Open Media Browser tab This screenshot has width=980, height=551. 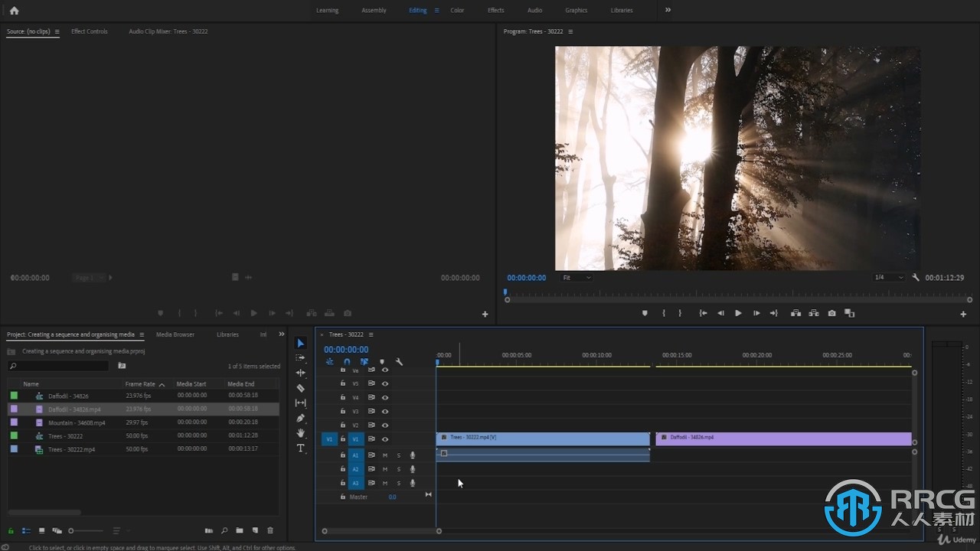coord(175,334)
